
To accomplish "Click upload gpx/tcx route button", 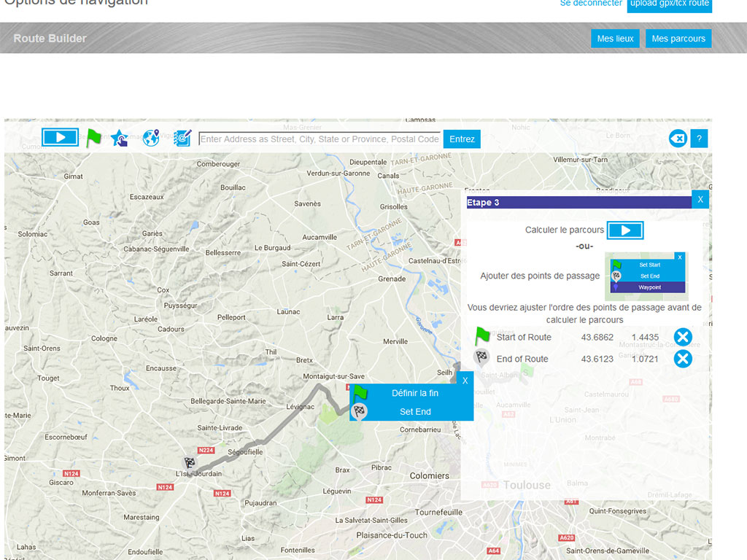I will tap(670, 4).
